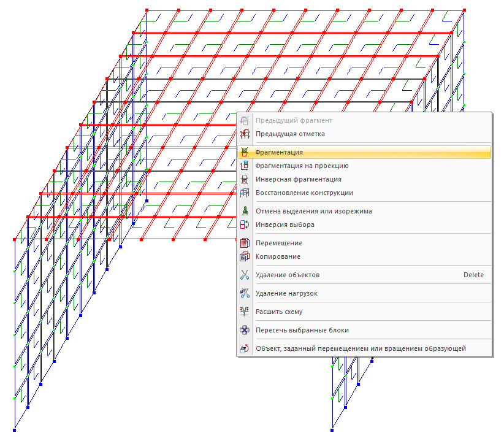Select Перемещение menu entry
The image size is (504, 441).
pos(364,243)
